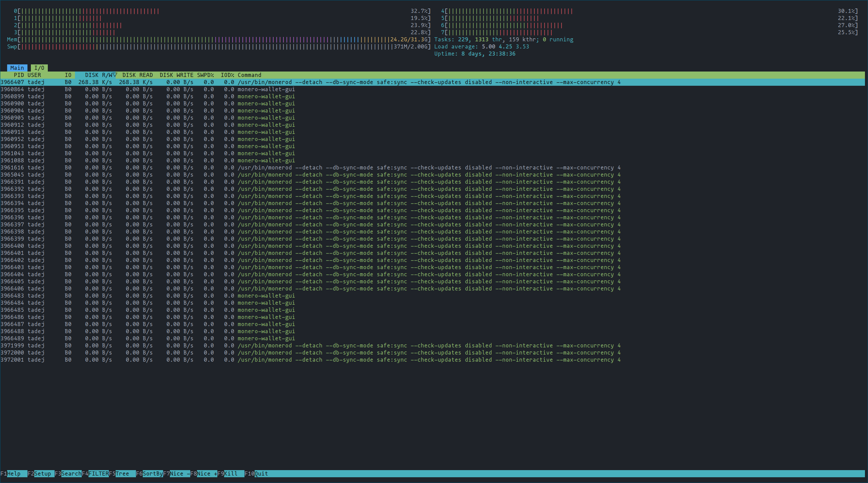Click F8 Nice + button
Screen dimensions: 868x483
click(x=203, y=474)
